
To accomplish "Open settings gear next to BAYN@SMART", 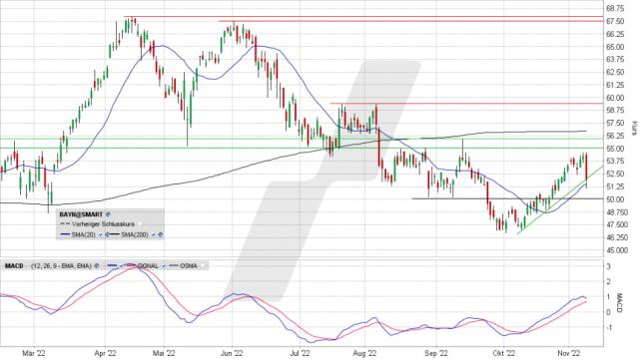I will coord(108,214).
